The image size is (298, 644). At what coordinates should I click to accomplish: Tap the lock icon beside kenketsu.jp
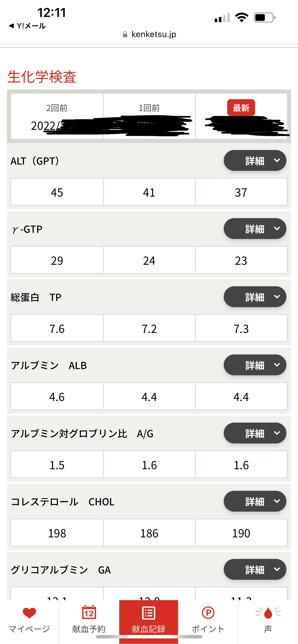tap(125, 35)
